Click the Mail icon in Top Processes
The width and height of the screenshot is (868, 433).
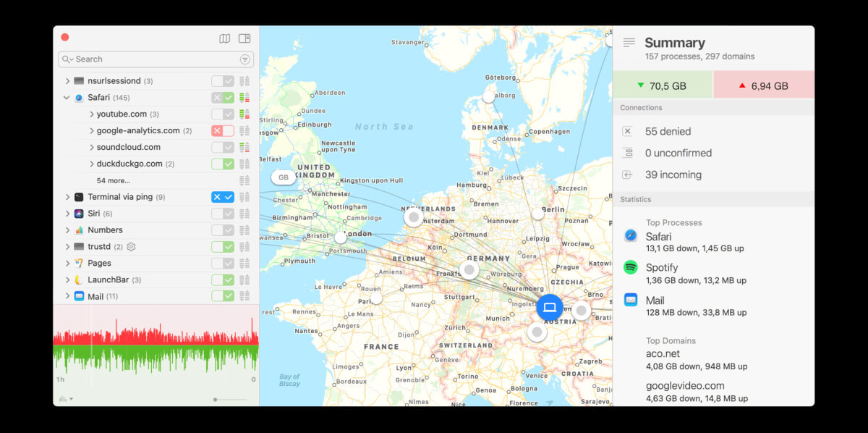click(x=631, y=299)
